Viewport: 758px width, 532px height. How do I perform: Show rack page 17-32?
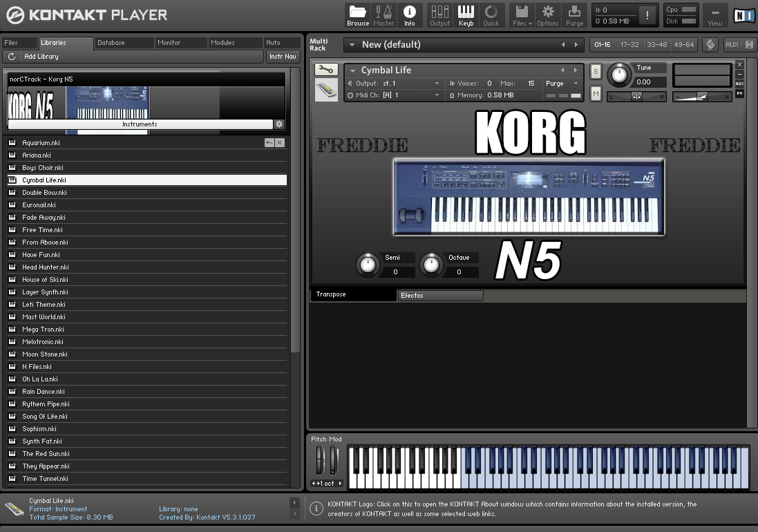point(629,45)
